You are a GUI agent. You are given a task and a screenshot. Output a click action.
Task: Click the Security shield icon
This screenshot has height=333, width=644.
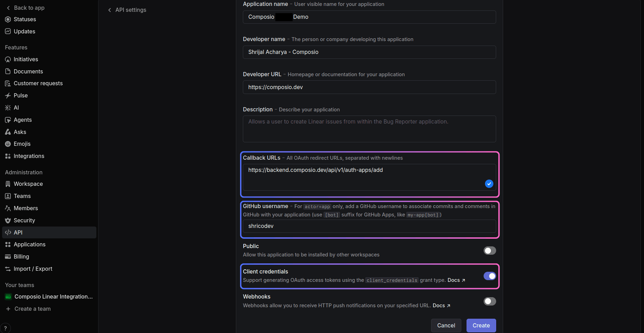pyautogui.click(x=8, y=220)
